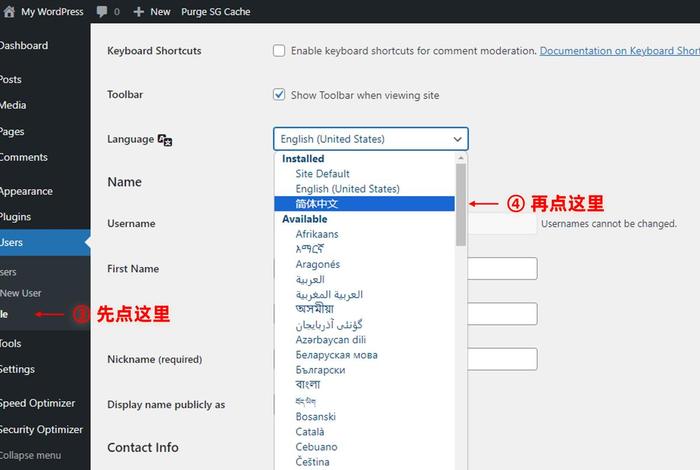Click Collapse menu at the sidebar bottom

30,455
